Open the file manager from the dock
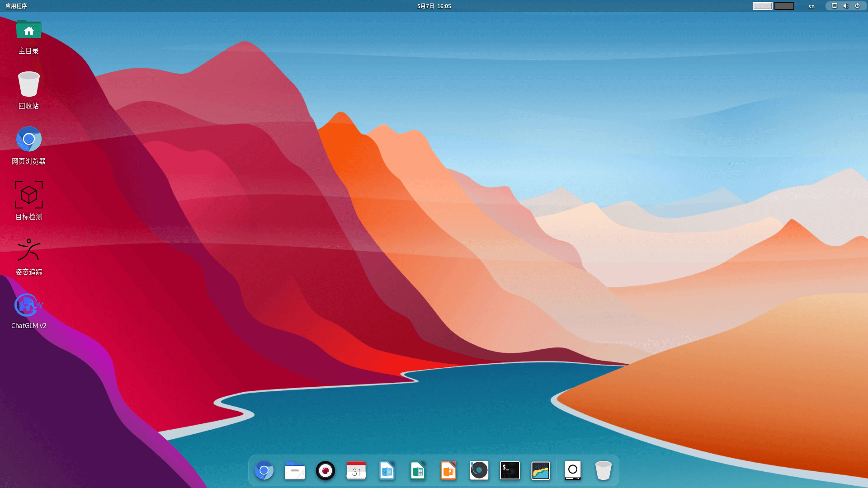868x488 pixels. 295,470
